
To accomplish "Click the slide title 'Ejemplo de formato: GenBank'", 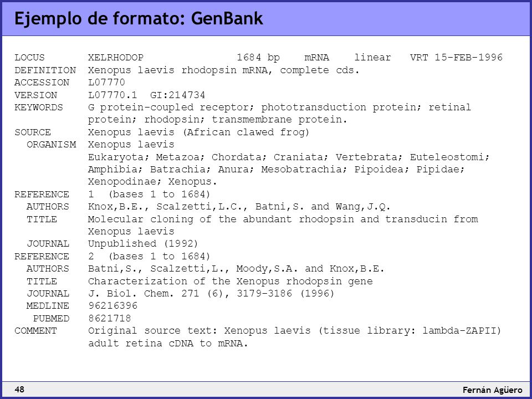I will pos(139,19).
